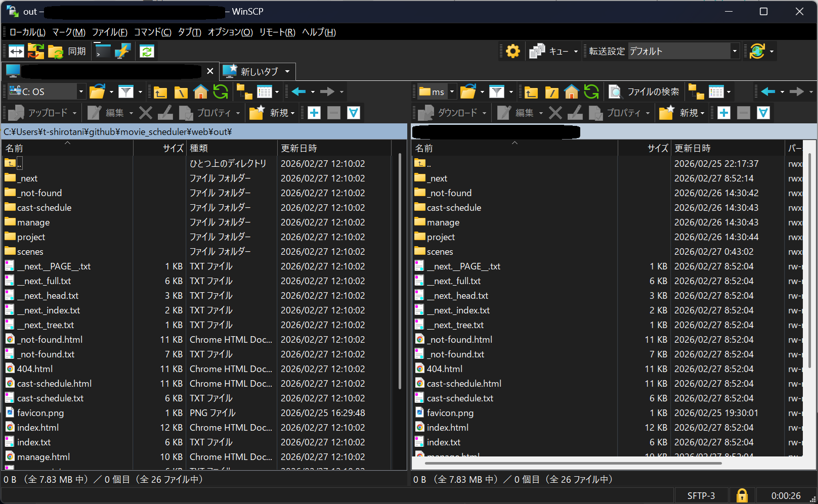Open the 新しいタブ tab

258,71
